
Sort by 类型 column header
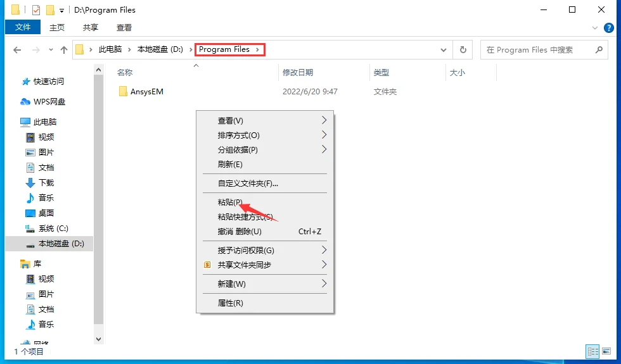pyautogui.click(x=381, y=72)
